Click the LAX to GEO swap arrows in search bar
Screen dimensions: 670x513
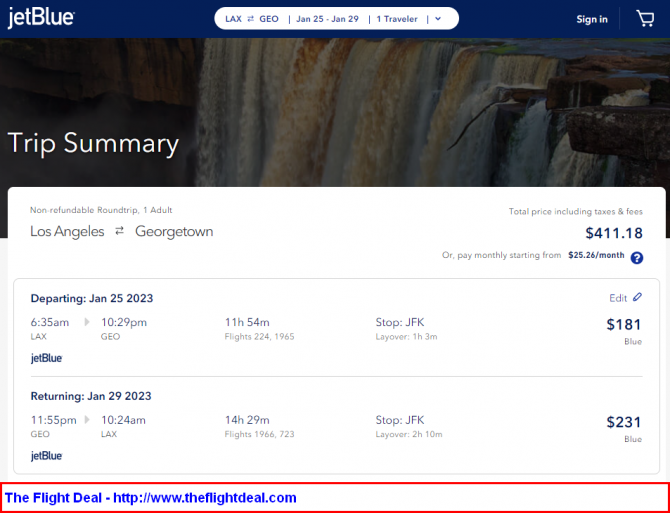(251, 19)
